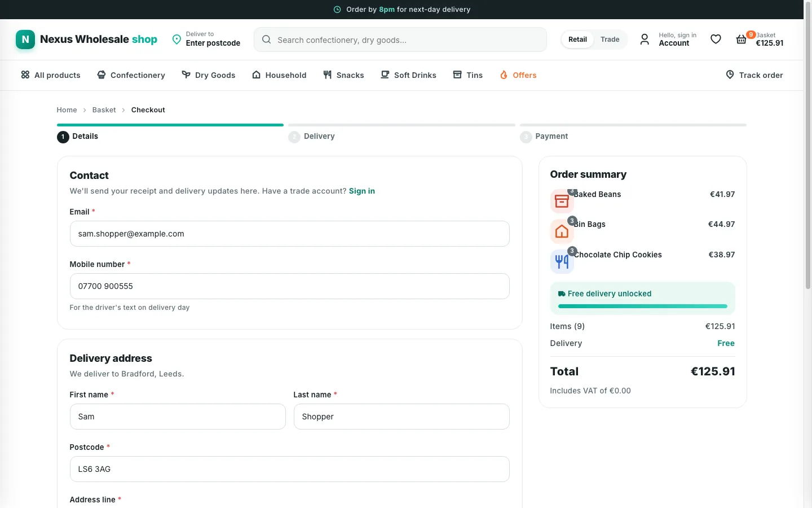Click the Postcode field
The width and height of the screenshot is (812, 508).
point(290,469)
